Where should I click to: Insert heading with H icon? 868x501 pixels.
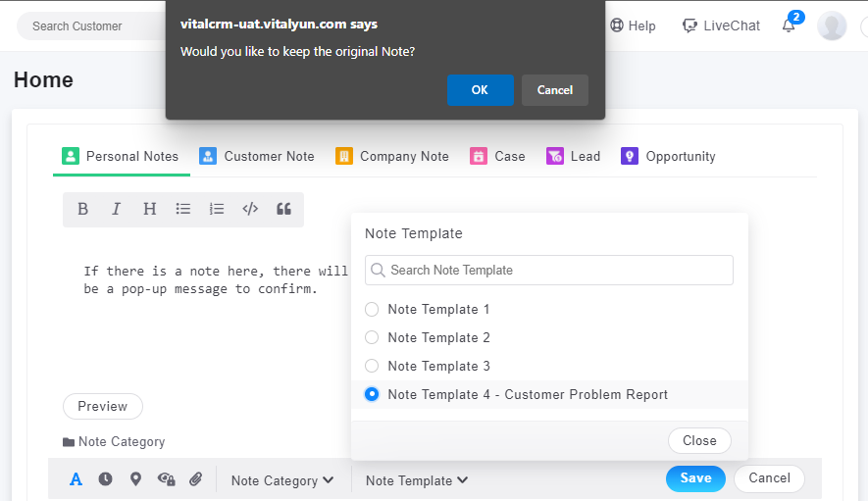pos(149,209)
